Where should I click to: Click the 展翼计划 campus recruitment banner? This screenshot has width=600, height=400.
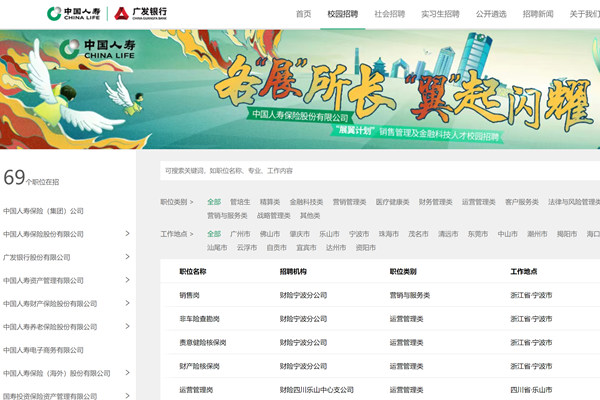tap(300, 89)
